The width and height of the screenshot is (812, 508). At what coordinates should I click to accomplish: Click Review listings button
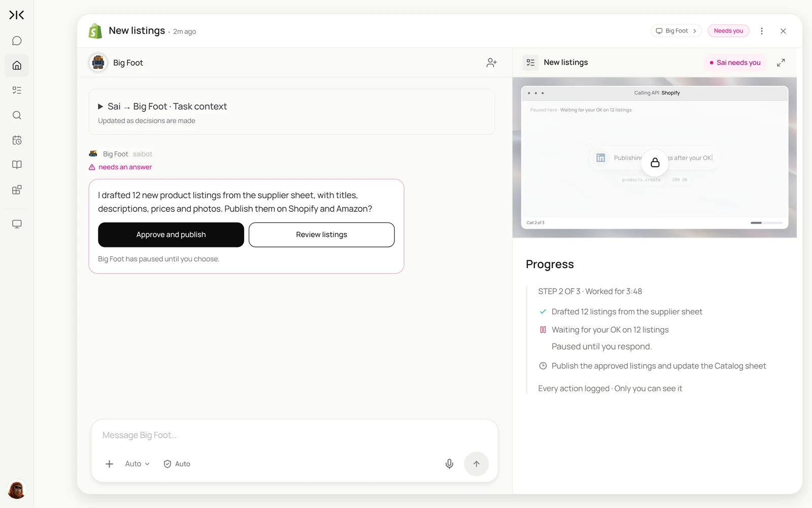pyautogui.click(x=322, y=235)
